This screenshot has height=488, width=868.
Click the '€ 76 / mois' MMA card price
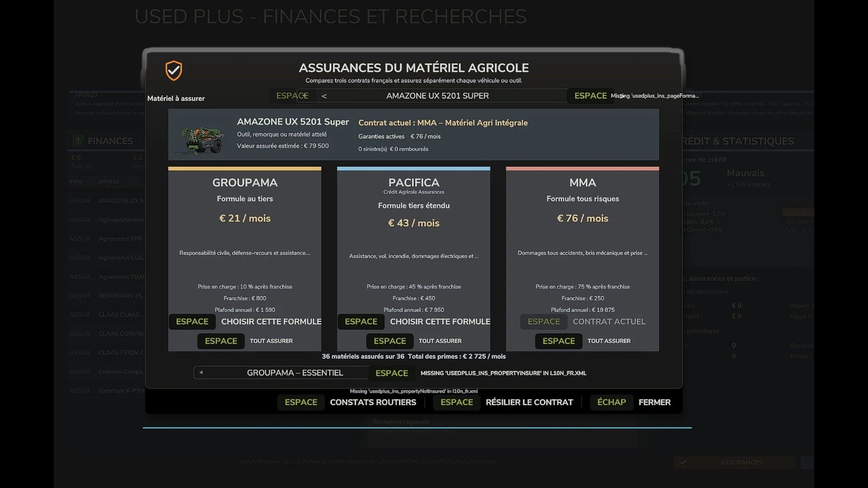point(583,218)
